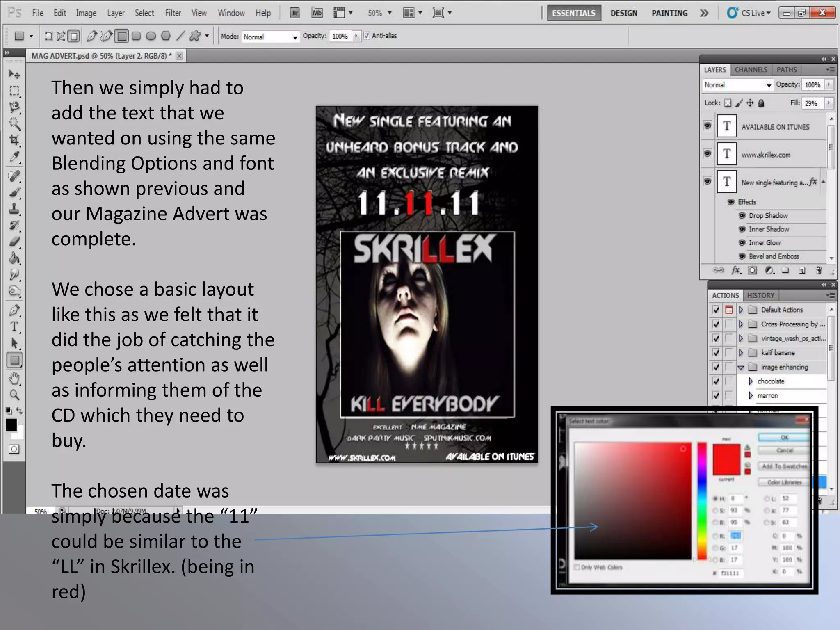The width and height of the screenshot is (840, 630).
Task: Select the Clone Stamp tool
Action: coord(14,209)
